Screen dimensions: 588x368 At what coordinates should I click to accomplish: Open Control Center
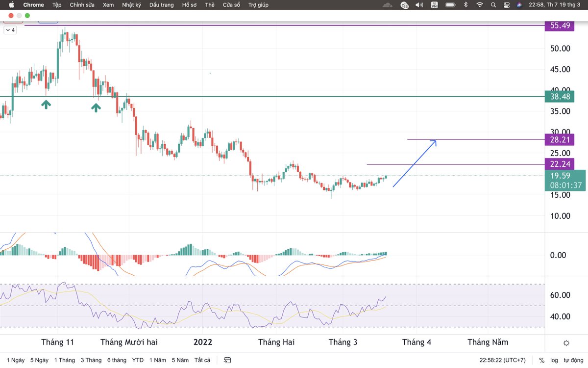507,5
